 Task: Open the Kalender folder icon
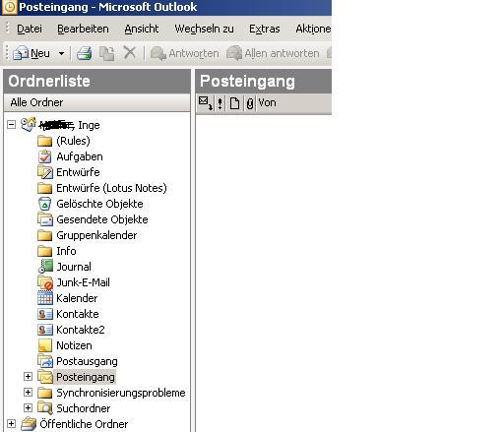point(45,298)
